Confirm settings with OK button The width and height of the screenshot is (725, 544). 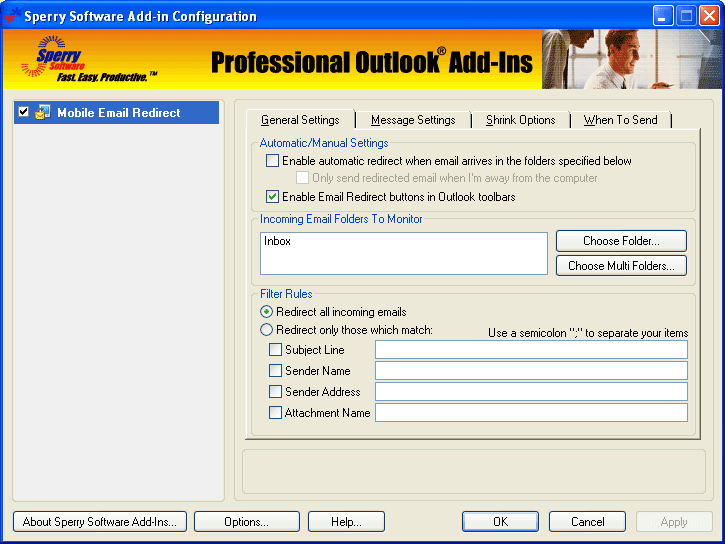tap(500, 522)
